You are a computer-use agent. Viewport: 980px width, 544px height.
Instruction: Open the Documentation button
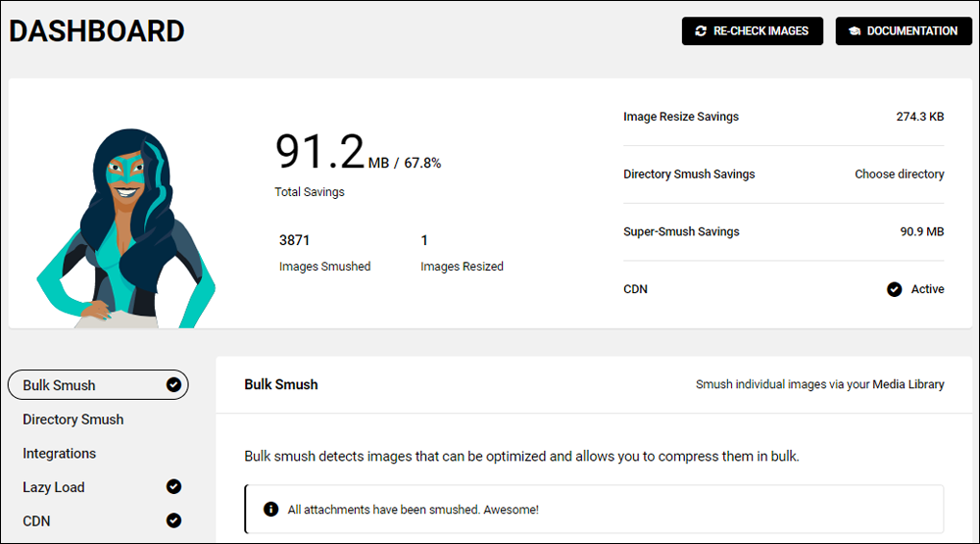[903, 31]
